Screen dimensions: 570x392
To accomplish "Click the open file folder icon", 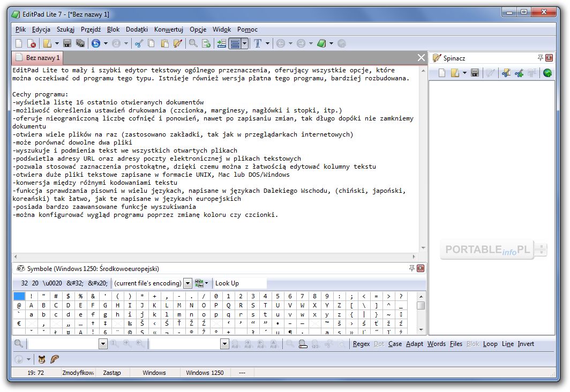I will click(47, 43).
